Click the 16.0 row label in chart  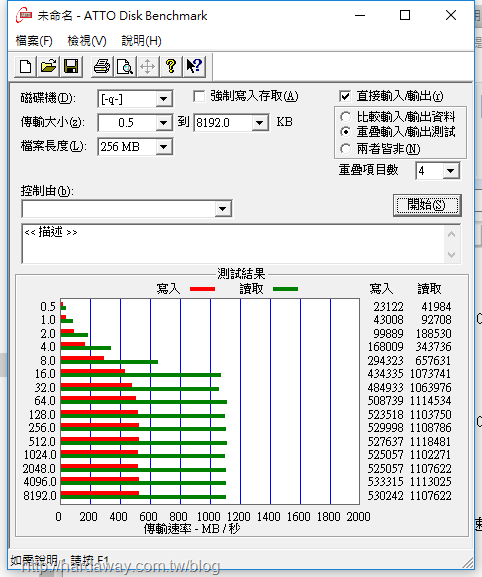click(x=45, y=374)
